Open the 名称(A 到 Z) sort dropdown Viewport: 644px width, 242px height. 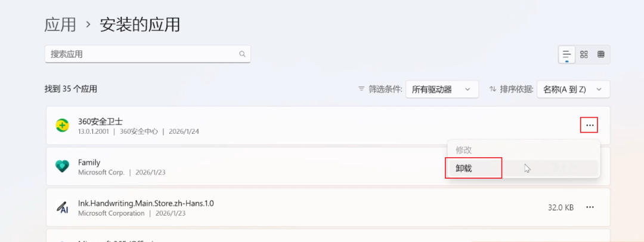point(574,89)
